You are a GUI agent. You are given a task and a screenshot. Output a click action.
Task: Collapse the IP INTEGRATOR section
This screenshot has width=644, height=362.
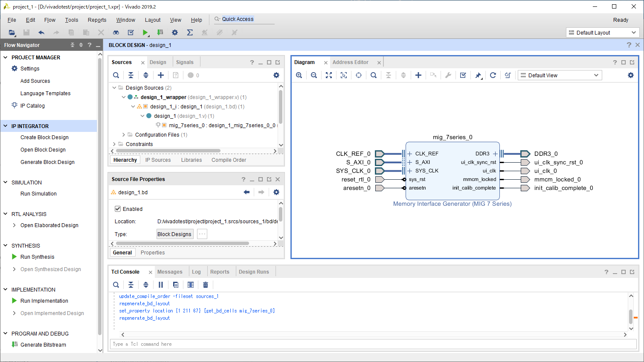6,126
